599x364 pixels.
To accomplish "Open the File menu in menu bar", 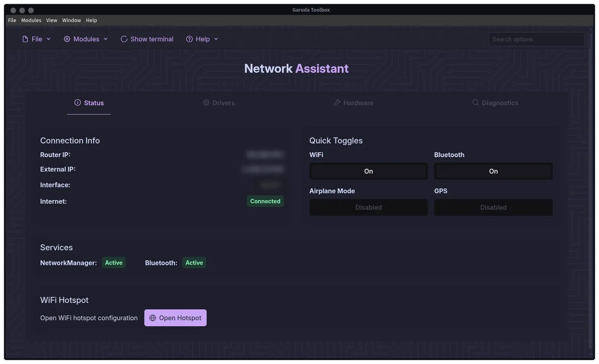I will (12, 20).
